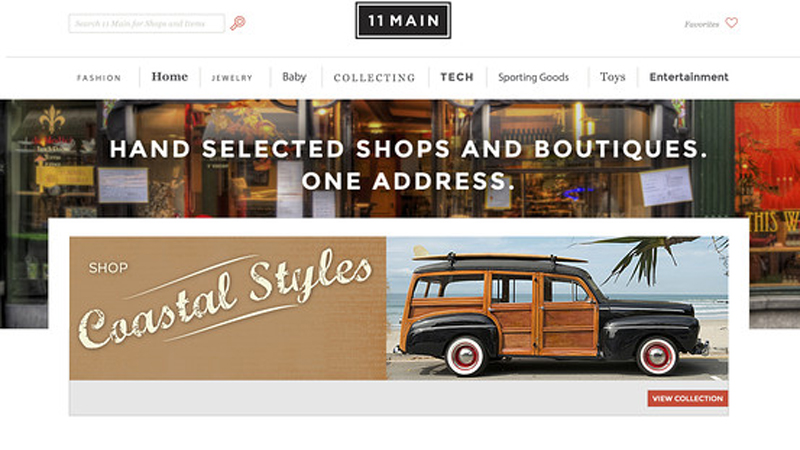
Task: Open the Sporting Goods category
Action: click(x=533, y=78)
